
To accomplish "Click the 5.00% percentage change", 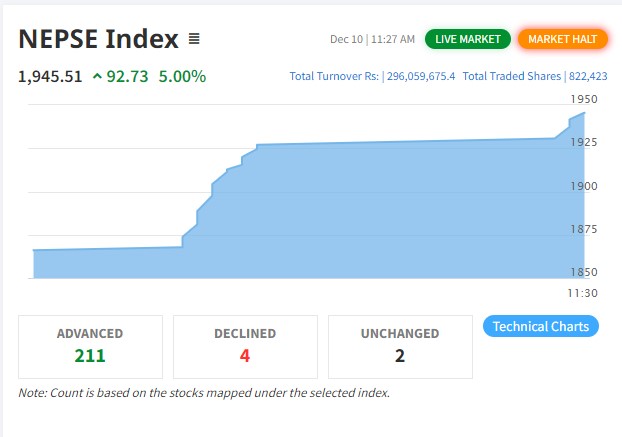I will (x=182, y=76).
